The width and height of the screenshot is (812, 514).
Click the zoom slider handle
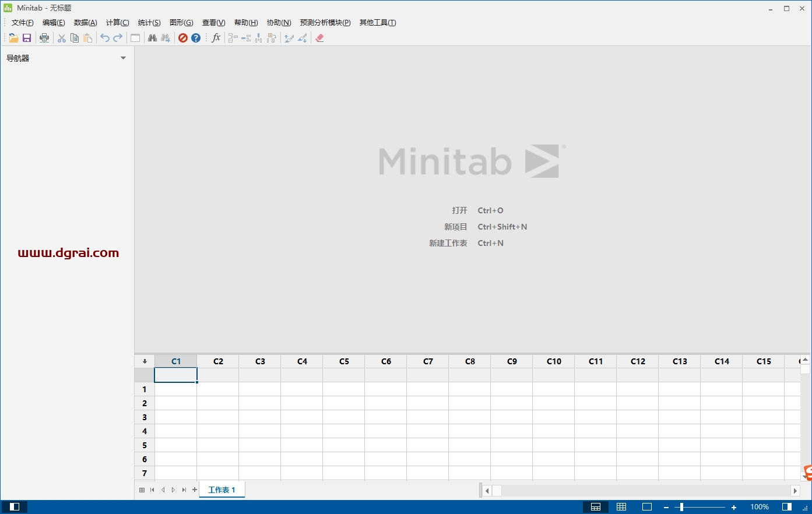click(681, 508)
